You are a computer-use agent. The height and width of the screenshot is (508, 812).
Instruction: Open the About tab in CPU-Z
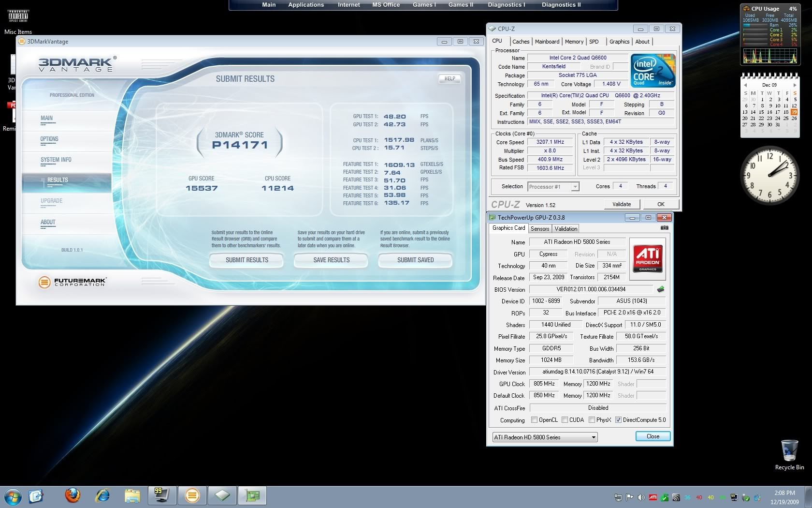point(642,42)
